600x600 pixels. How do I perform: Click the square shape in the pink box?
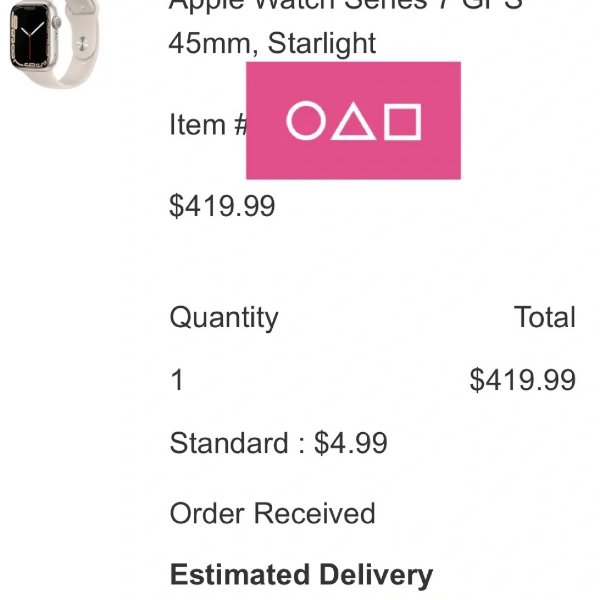pyautogui.click(x=403, y=122)
